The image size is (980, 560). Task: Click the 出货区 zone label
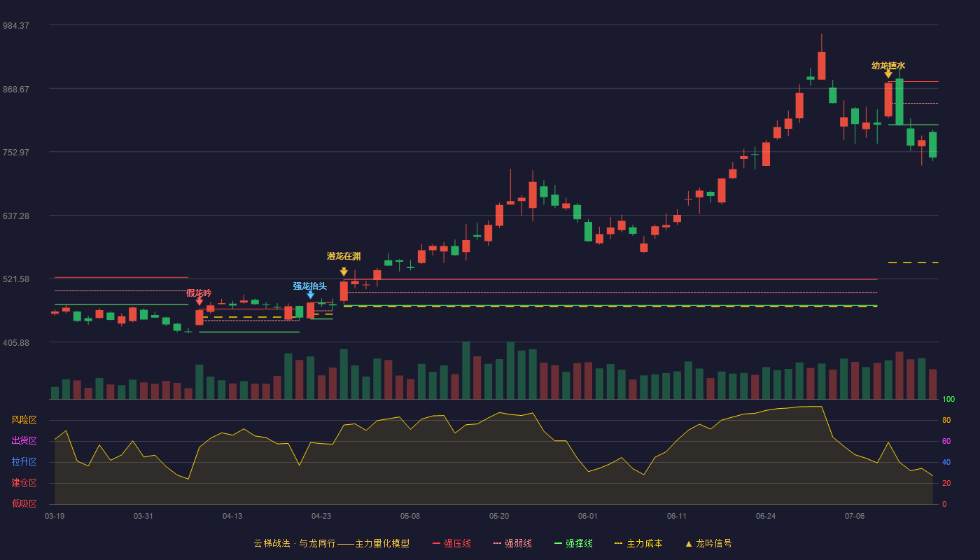tap(24, 441)
